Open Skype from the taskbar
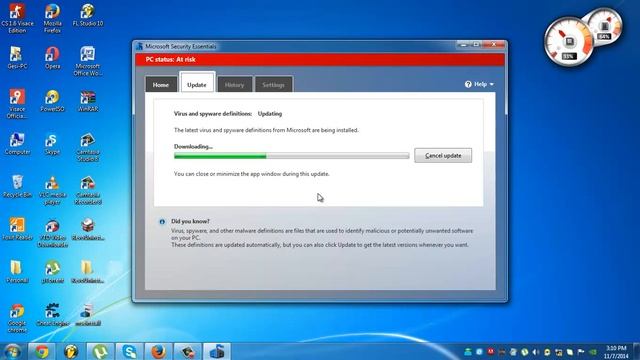The image size is (640, 360). pyautogui.click(x=129, y=351)
